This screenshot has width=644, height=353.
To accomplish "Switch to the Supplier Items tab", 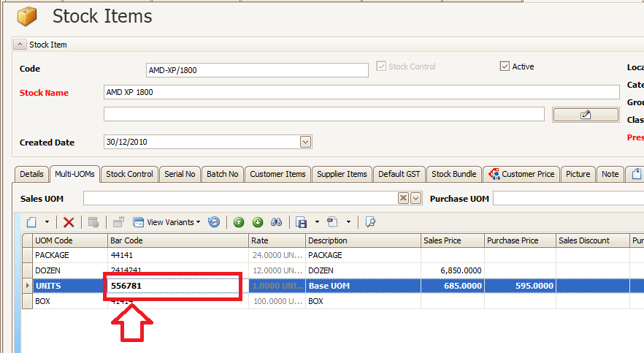I will pos(342,174).
